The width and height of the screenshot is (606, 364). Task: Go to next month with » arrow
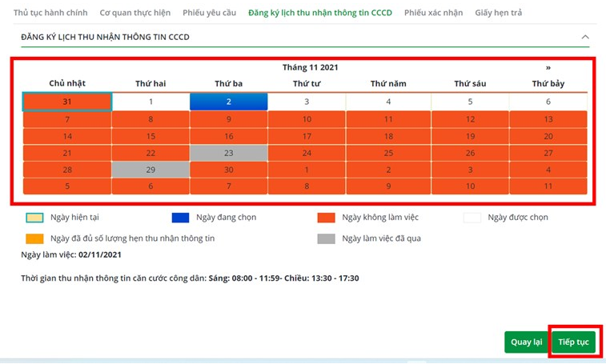(x=548, y=68)
